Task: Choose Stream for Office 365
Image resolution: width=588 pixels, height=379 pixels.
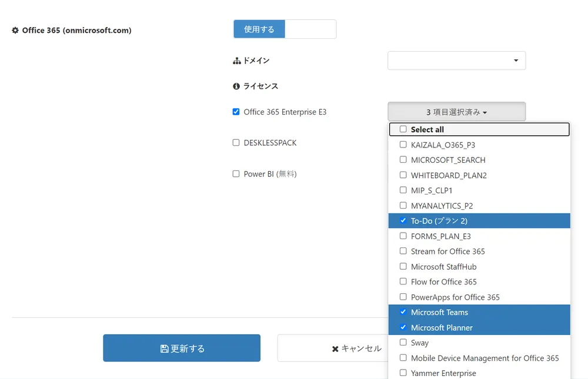Action: click(403, 251)
